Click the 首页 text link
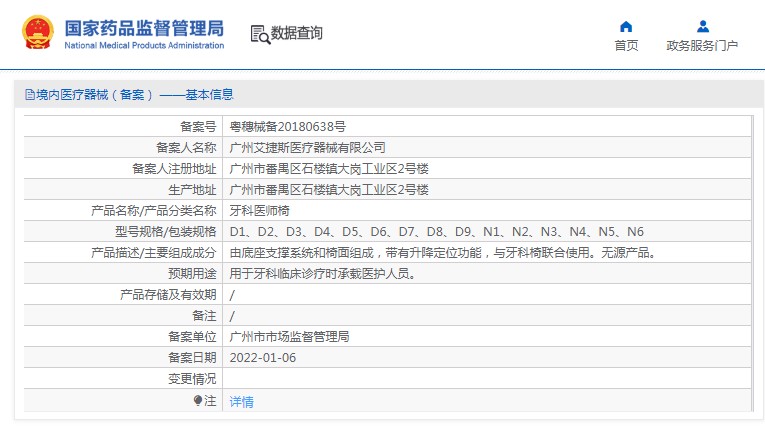This screenshot has width=765, height=427. click(626, 45)
